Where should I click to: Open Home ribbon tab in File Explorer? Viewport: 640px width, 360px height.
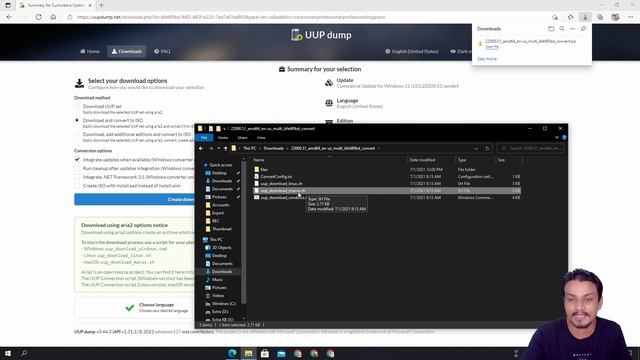click(x=223, y=138)
